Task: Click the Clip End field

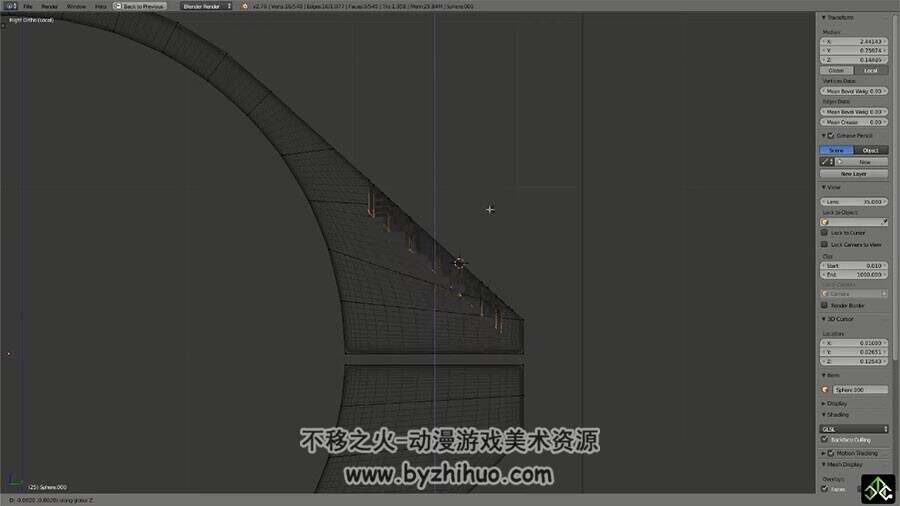Action: point(854,275)
